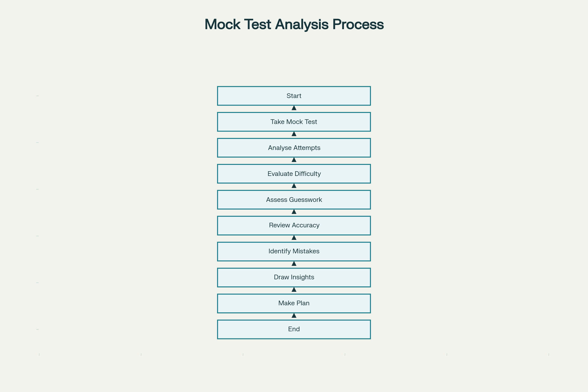The width and height of the screenshot is (588, 392).
Task: Click arrowhead between Draw Insights and Make Plan
Action: click(x=294, y=290)
